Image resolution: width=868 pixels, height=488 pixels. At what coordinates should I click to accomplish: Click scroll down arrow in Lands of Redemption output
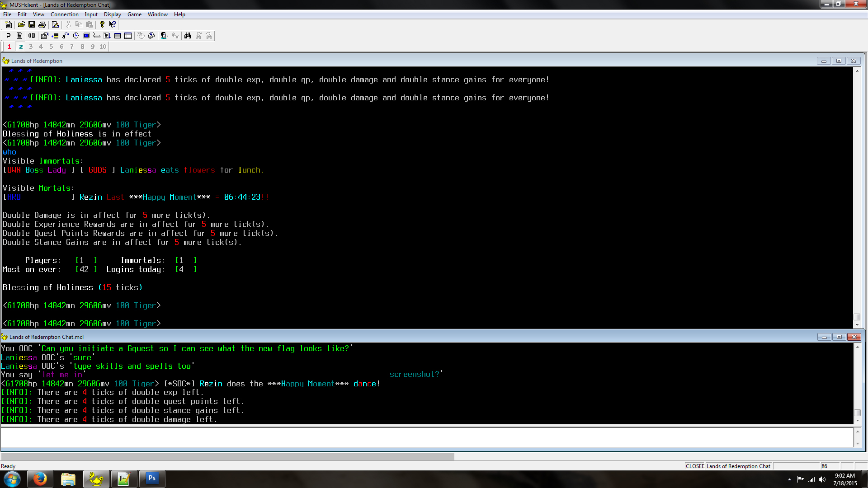click(x=857, y=325)
